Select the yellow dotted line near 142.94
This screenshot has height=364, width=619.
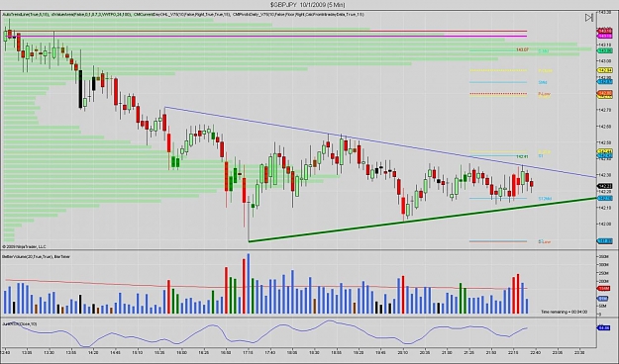[498, 70]
